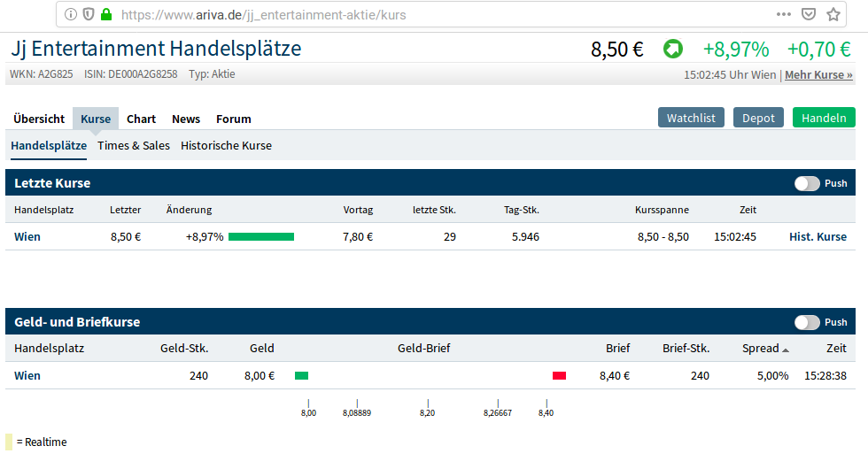Image resolution: width=868 pixels, height=469 pixels.
Task: Click the Watchlist button
Action: (691, 118)
